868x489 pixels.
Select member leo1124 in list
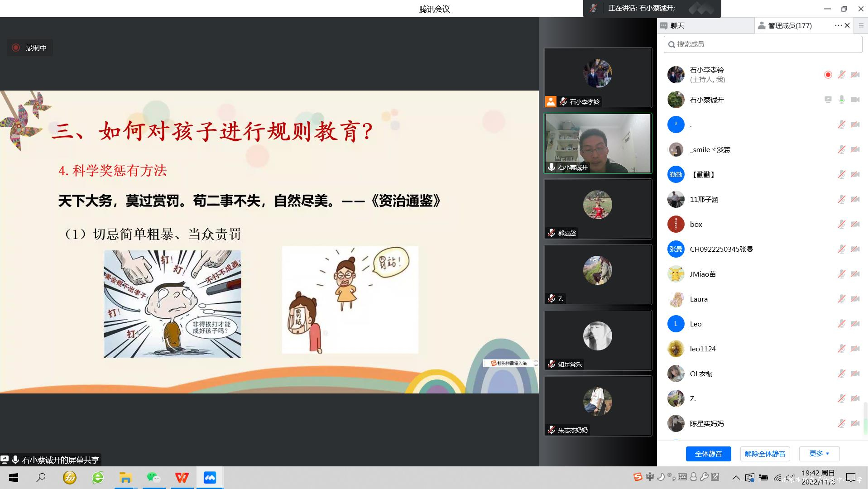point(762,349)
